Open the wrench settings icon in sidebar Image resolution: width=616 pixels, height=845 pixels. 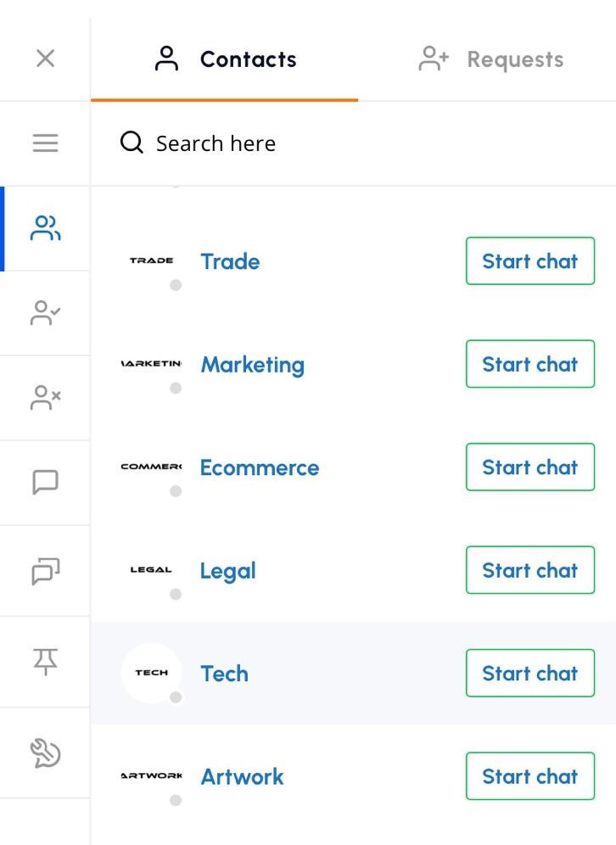click(x=45, y=753)
